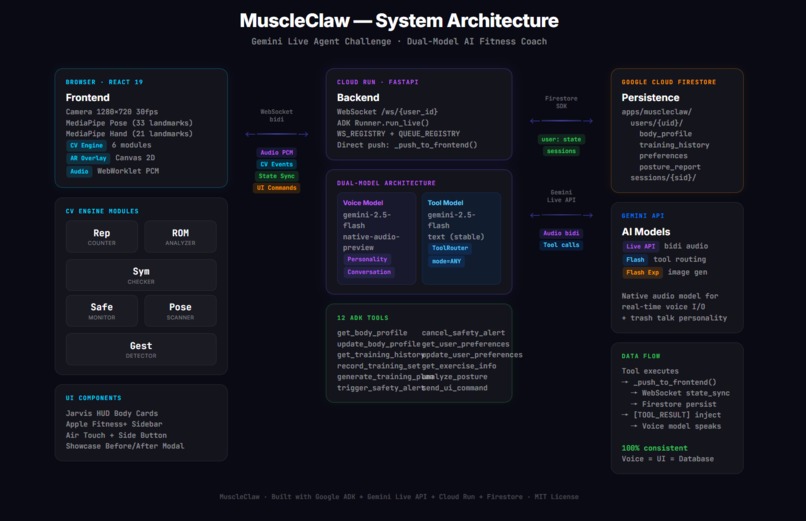Click the 'CV Events' badge
Screen dimensions: 806x521
click(277, 164)
